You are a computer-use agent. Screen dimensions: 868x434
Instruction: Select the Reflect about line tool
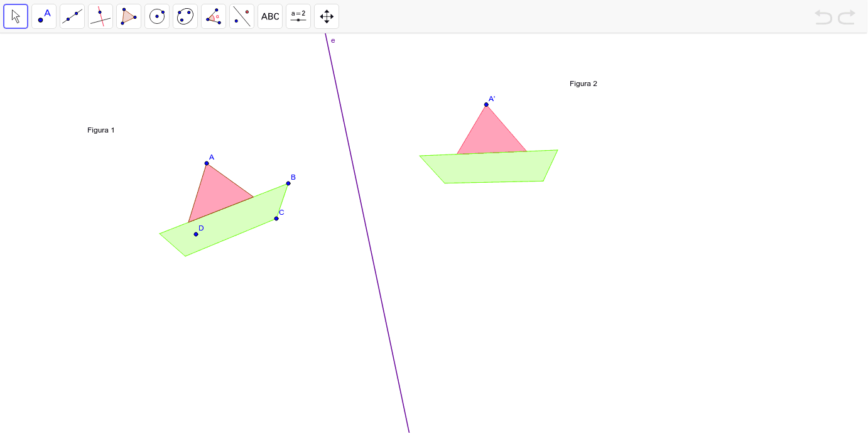click(x=242, y=16)
